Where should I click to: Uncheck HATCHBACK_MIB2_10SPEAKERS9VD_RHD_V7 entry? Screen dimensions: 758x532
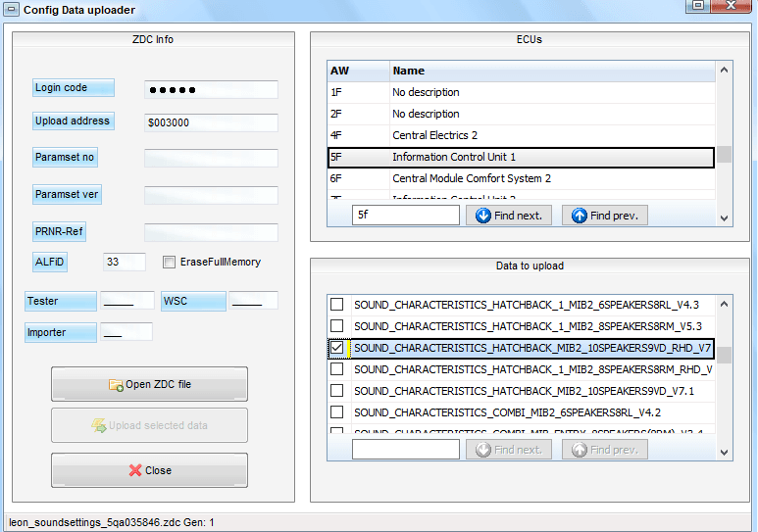[x=337, y=348]
